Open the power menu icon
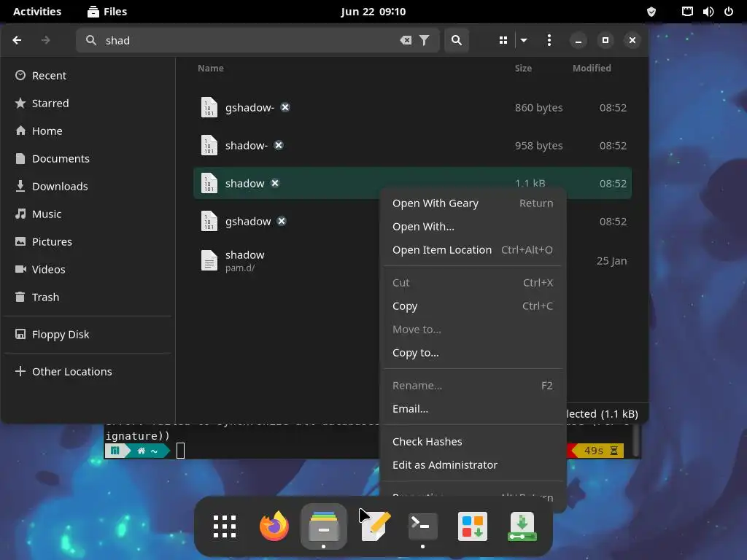This screenshot has height=560, width=747. click(x=729, y=12)
